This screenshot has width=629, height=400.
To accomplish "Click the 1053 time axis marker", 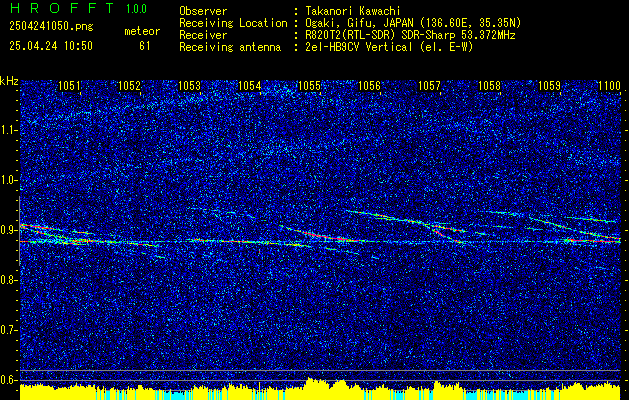I will 189,85.
